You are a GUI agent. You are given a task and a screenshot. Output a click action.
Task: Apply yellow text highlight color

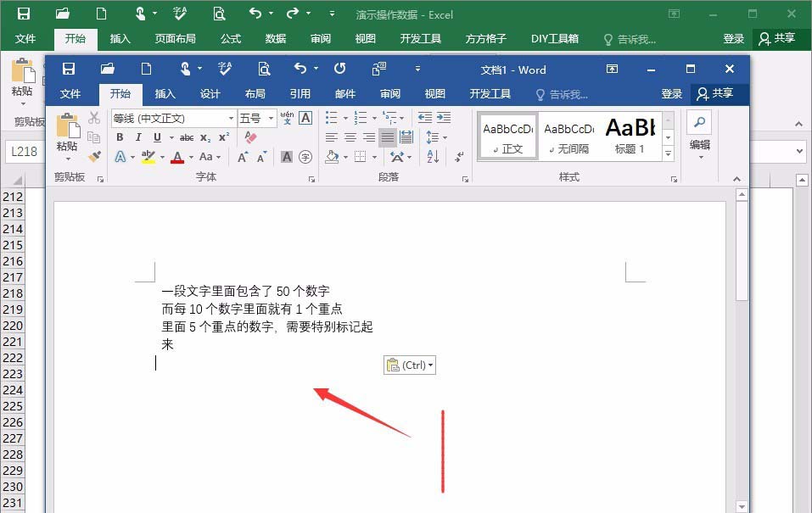(x=148, y=157)
